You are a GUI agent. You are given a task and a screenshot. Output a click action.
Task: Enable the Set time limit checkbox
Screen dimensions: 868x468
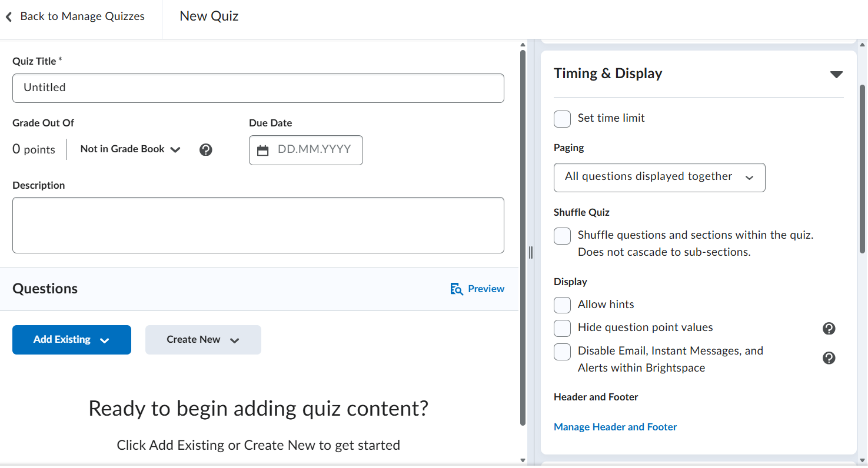point(562,119)
